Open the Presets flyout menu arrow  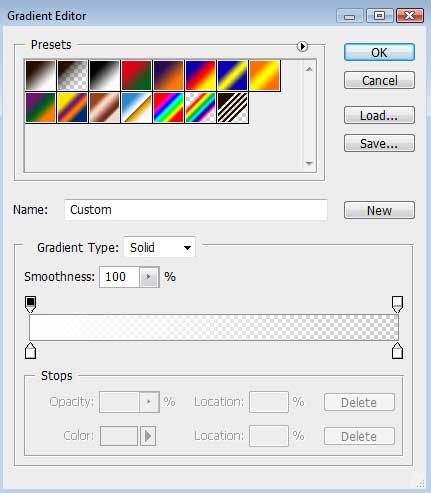[302, 46]
